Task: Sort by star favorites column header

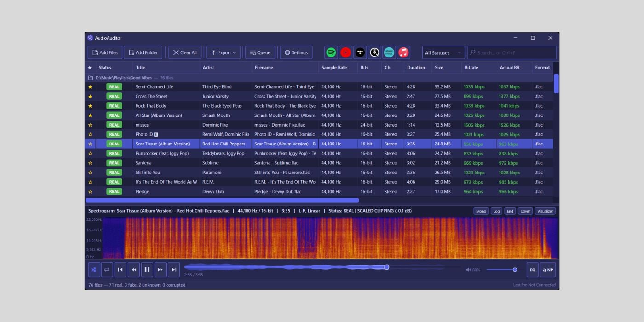Action: click(x=90, y=67)
